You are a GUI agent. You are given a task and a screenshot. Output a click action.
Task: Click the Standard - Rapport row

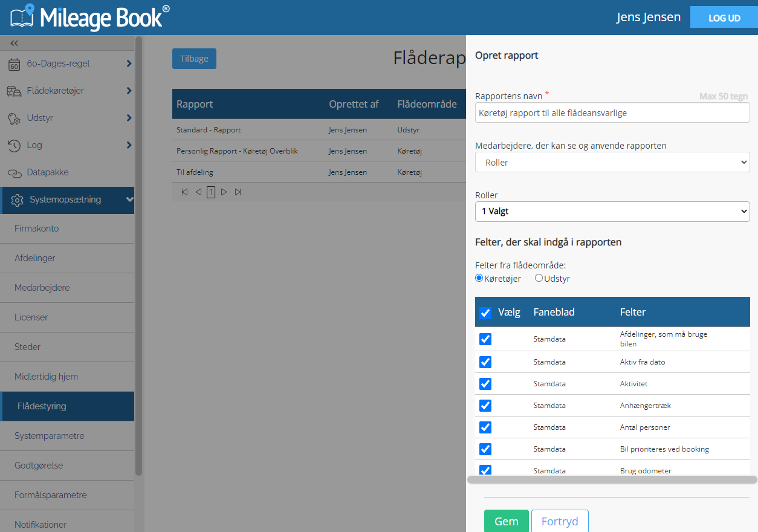[319, 130]
